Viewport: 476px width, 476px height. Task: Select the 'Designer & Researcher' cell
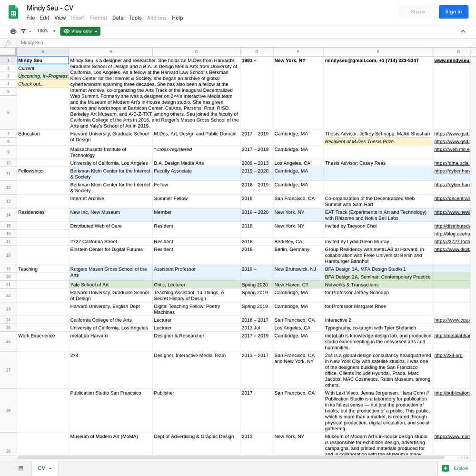pyautogui.click(x=197, y=341)
